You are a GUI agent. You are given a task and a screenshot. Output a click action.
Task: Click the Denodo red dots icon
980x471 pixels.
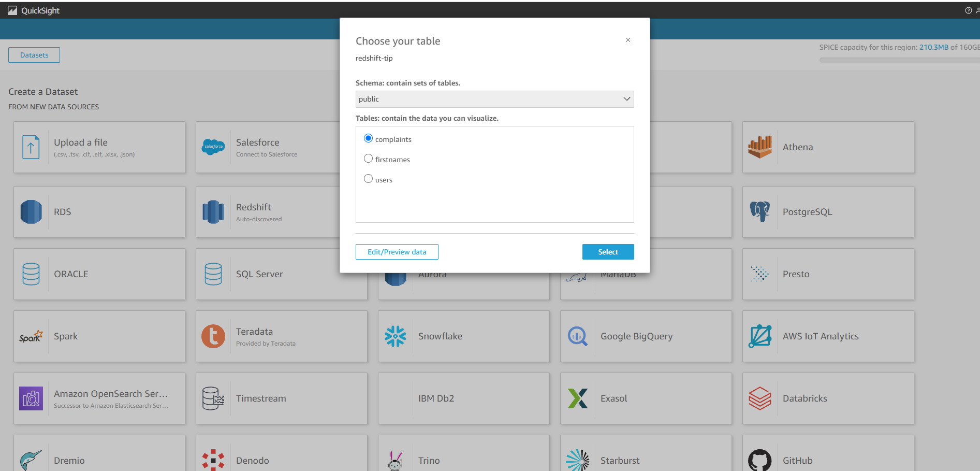click(213, 461)
